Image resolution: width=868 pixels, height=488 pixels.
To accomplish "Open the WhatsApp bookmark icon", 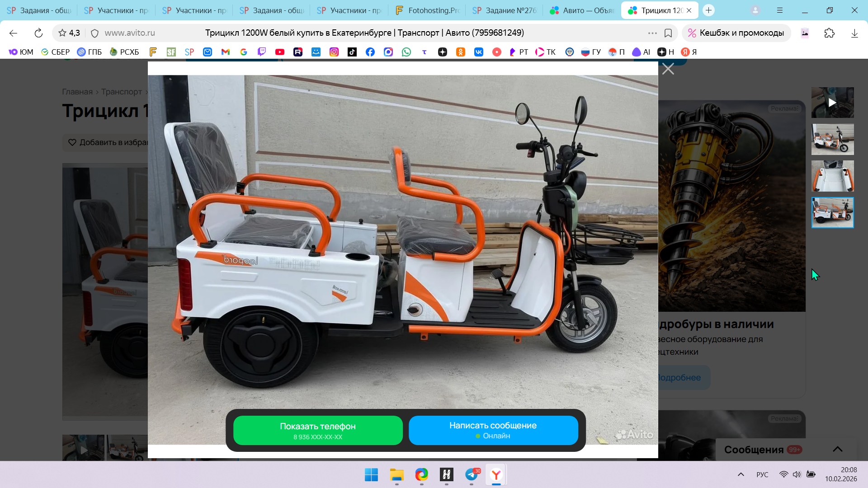I will [406, 52].
